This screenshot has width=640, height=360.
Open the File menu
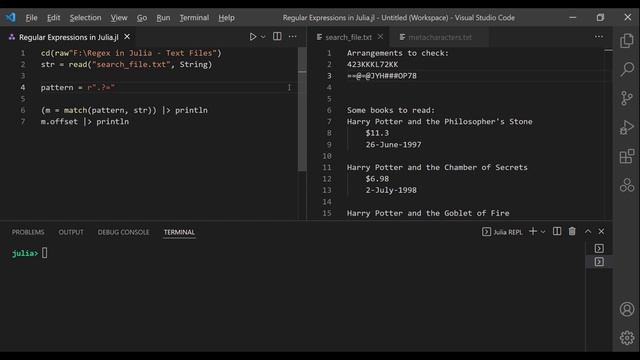[31, 18]
